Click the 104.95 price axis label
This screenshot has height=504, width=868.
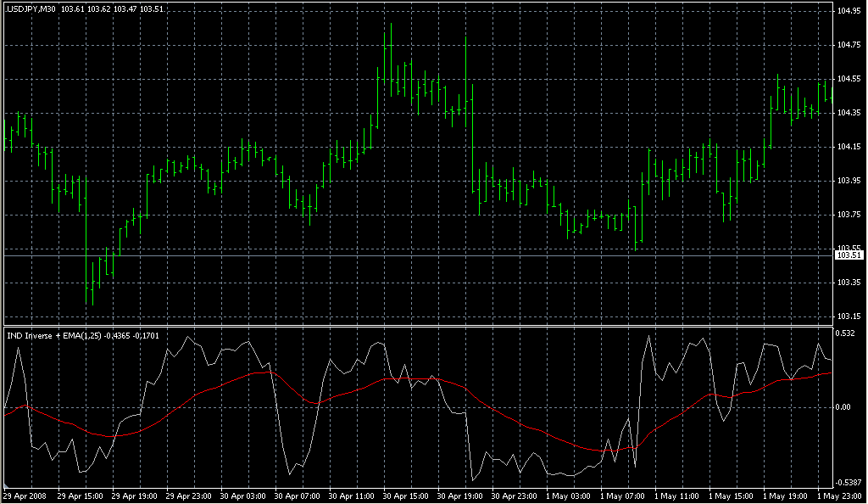coord(849,11)
